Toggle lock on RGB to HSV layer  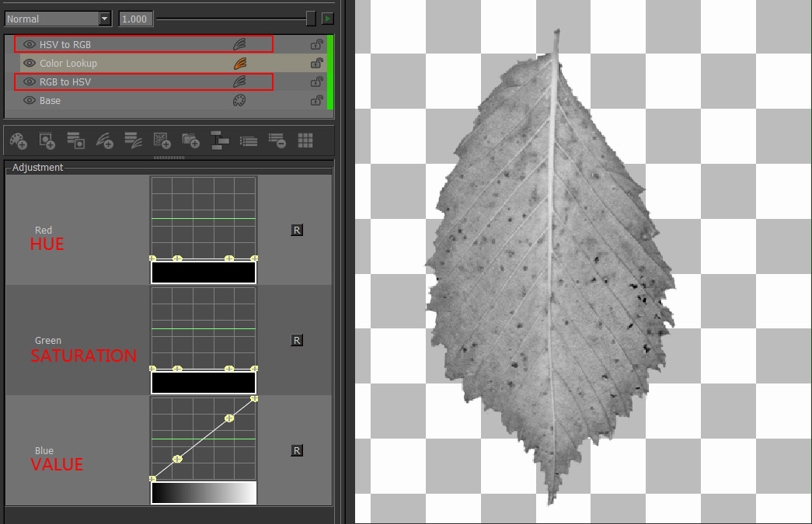coord(316,82)
